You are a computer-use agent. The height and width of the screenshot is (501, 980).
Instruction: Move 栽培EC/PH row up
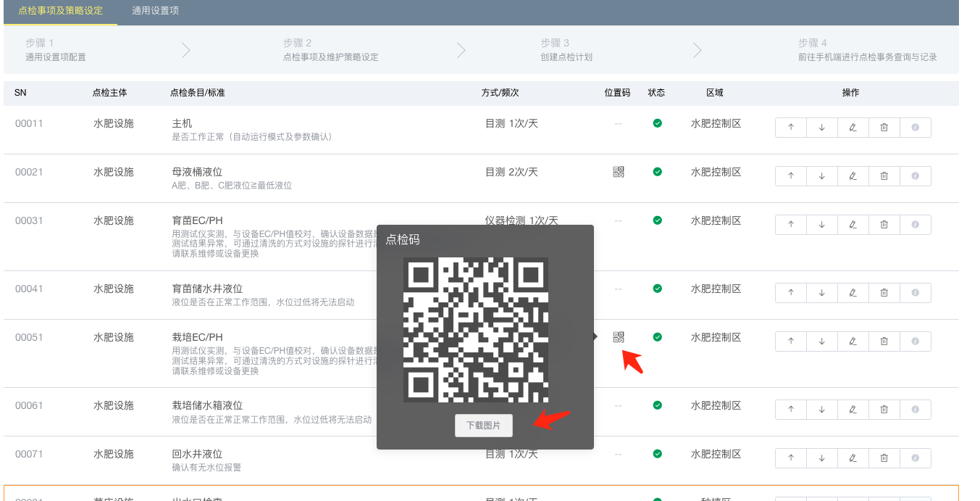(791, 341)
